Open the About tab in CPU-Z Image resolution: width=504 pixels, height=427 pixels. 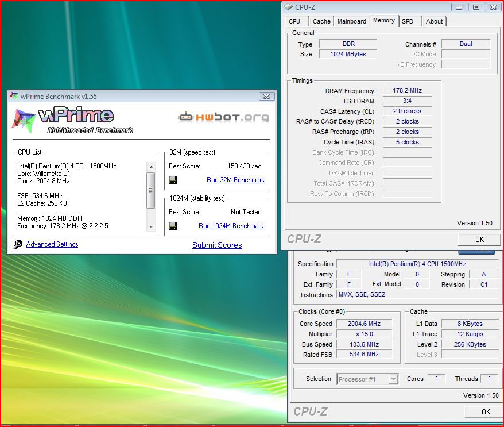pos(434,22)
